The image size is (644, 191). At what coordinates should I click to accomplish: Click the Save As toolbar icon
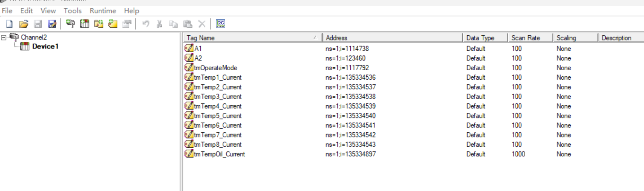[x=52, y=24]
